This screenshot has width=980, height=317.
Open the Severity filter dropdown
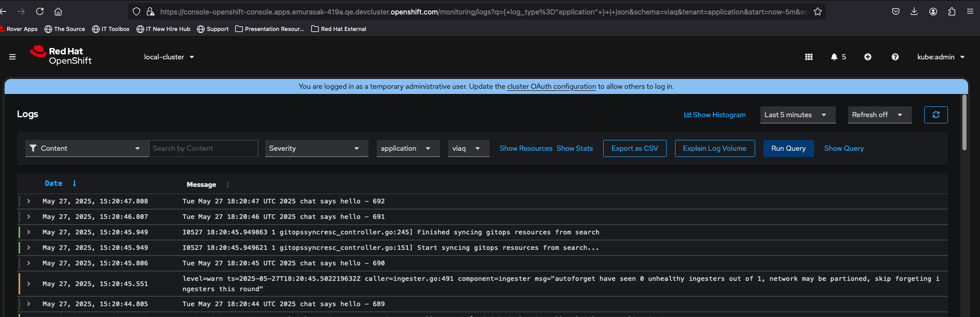[x=316, y=148]
